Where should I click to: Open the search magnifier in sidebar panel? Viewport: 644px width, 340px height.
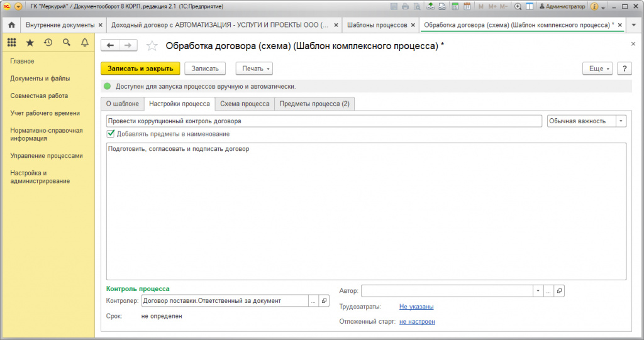tap(67, 42)
